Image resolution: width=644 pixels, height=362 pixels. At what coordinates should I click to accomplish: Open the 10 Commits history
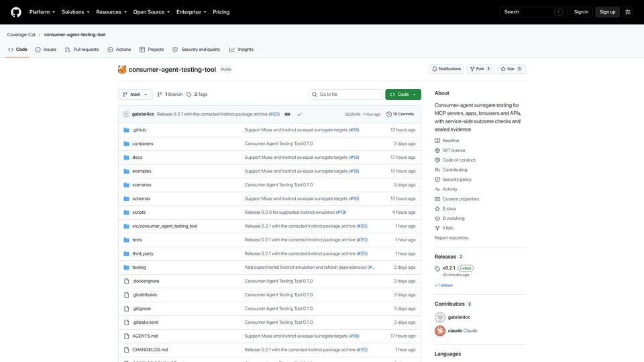[x=400, y=114]
